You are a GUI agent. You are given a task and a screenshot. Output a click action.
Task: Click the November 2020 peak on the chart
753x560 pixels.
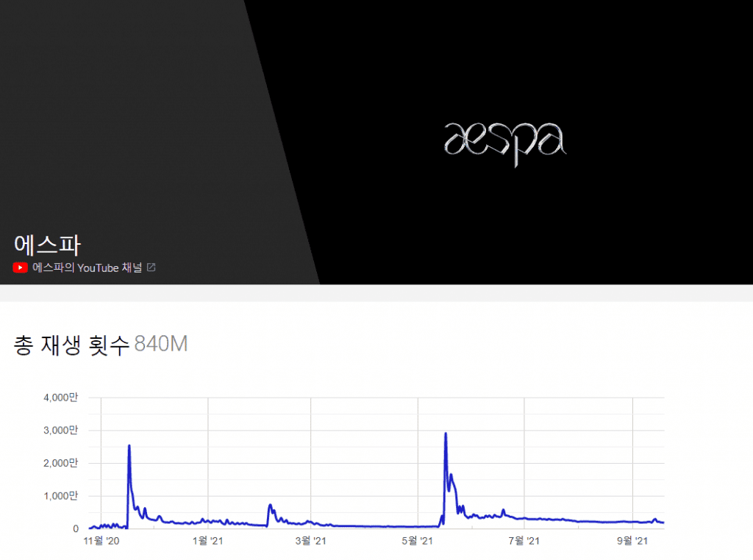tap(129, 446)
